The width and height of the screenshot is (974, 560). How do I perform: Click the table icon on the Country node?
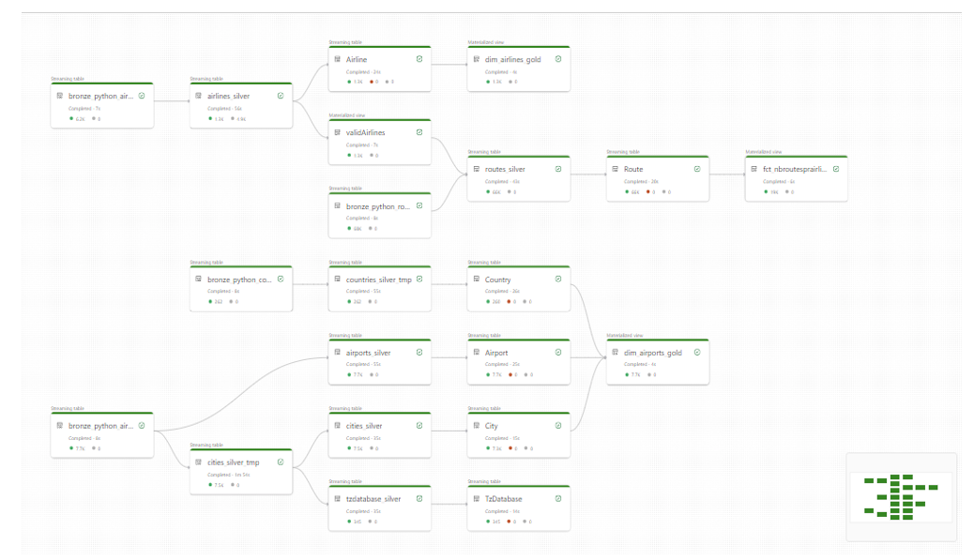(x=477, y=280)
